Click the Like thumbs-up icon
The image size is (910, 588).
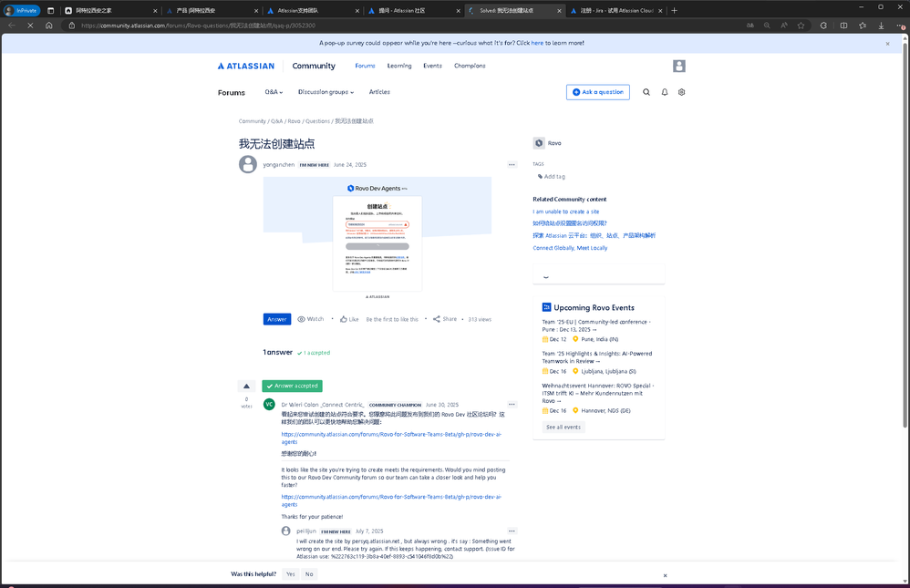tap(344, 319)
